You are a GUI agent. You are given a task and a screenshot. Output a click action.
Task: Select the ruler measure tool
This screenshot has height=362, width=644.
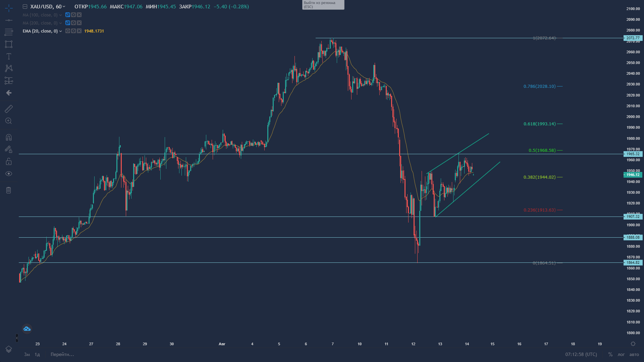[x=9, y=109]
